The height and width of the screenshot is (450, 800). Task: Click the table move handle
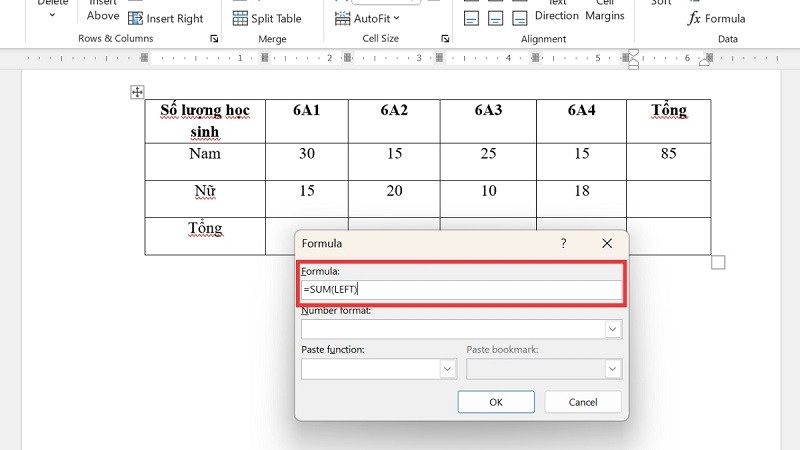[x=138, y=92]
